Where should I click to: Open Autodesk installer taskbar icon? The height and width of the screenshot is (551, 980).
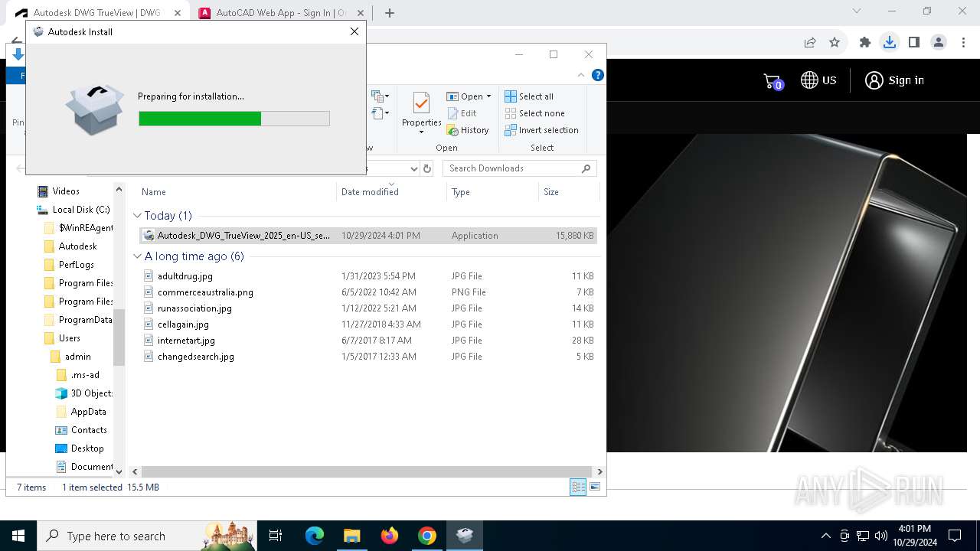[x=465, y=536]
